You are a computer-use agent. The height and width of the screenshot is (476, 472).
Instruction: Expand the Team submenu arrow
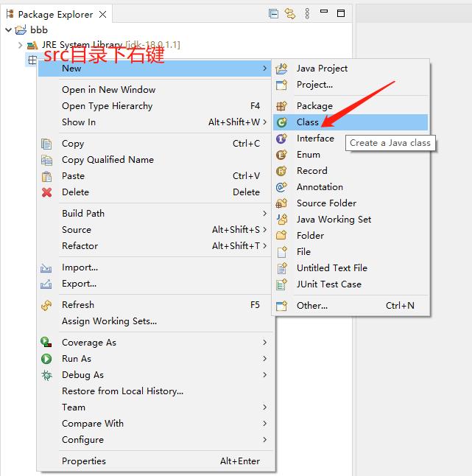click(265, 407)
